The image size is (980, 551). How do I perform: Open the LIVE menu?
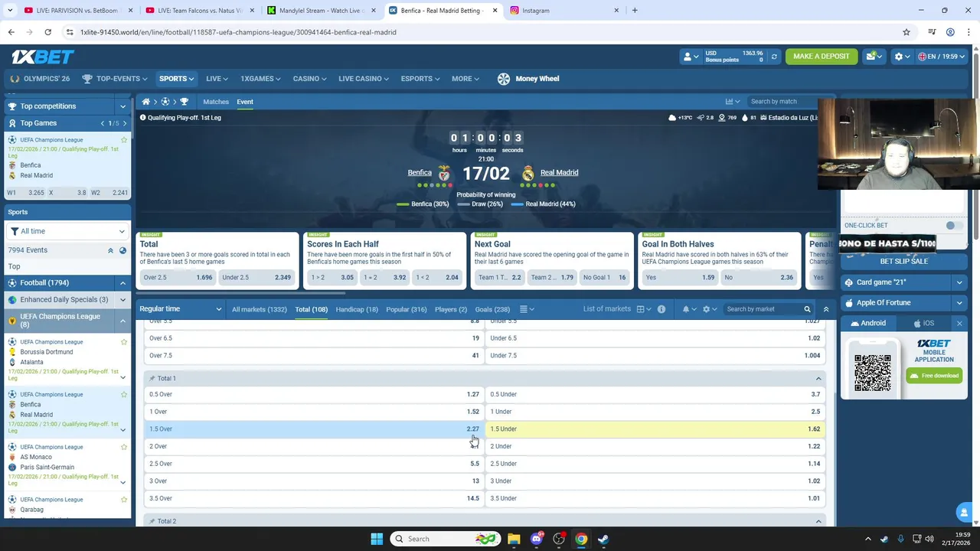point(217,79)
